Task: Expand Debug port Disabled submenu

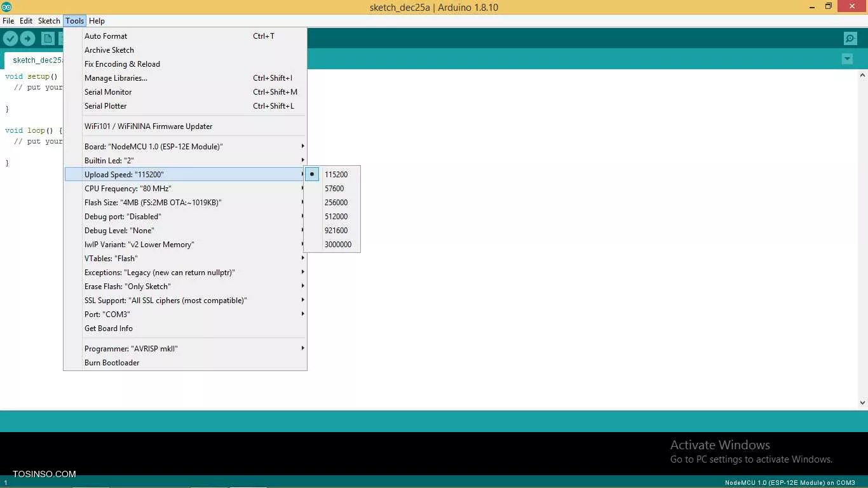Action: pos(186,217)
